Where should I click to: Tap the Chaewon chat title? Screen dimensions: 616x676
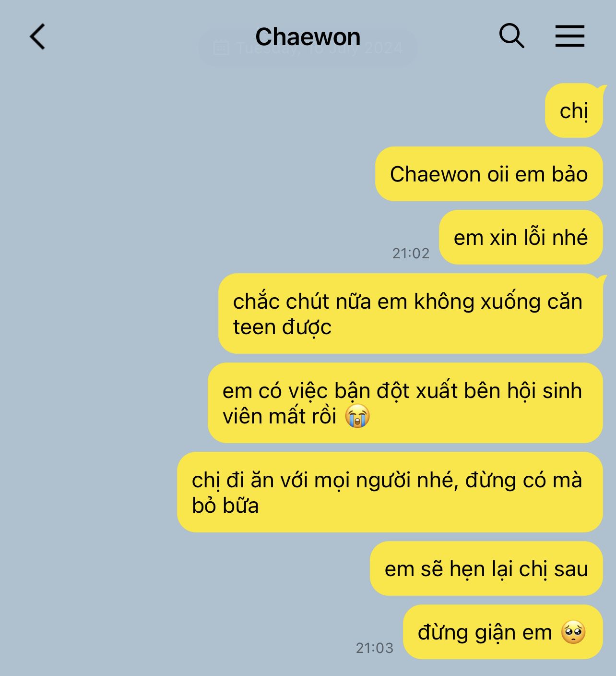[308, 37]
